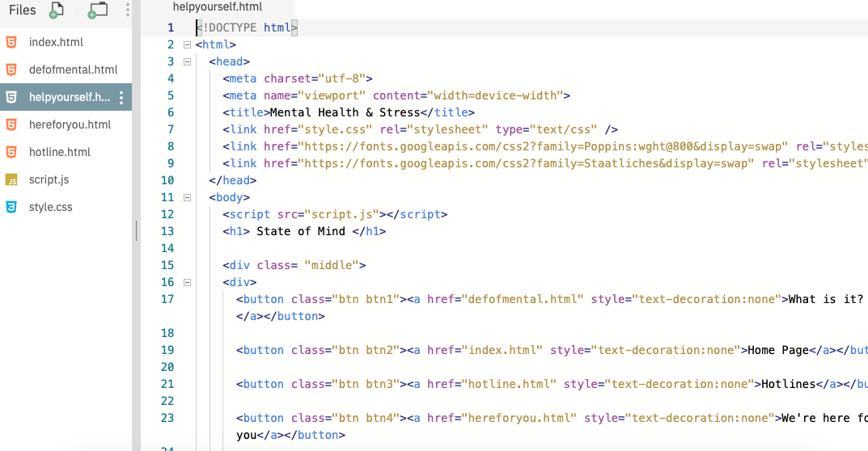This screenshot has height=451, width=868.
Task: Click "width=device-width" content value
Action: tap(495, 95)
